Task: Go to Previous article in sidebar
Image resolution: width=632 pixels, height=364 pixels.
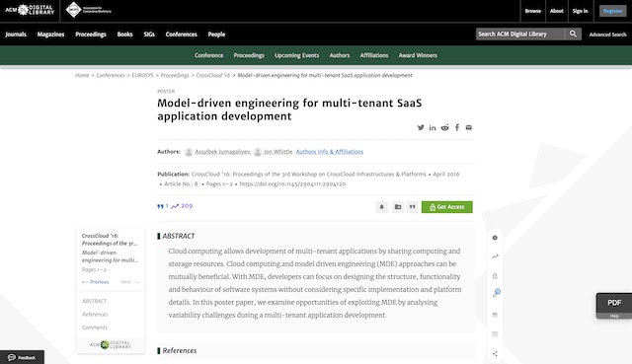Action: coord(95,282)
